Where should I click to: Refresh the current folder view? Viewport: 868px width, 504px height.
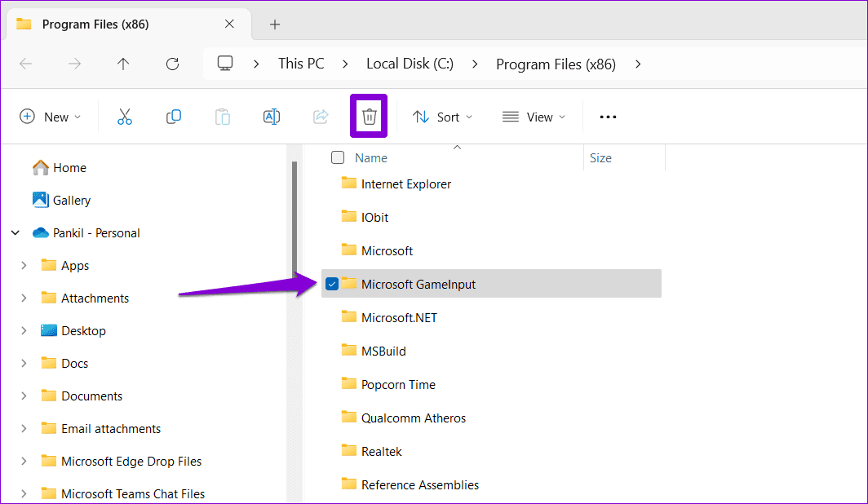pos(172,64)
